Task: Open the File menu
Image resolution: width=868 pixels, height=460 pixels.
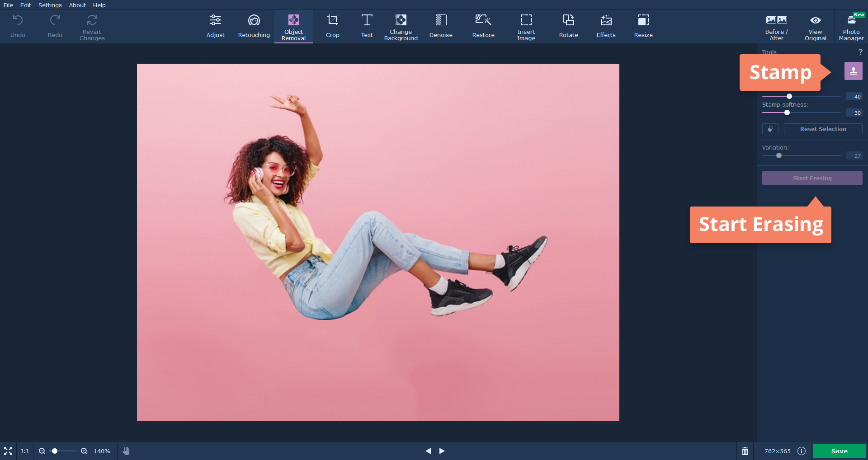Action: [8, 5]
